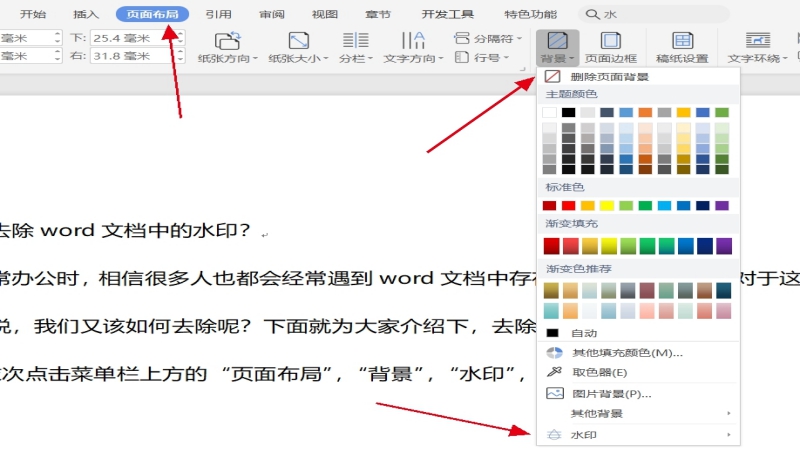Viewport: 800px width, 450px height.
Task: Open 稿纸设置 (manuscript paper settings)
Action: coord(682,47)
